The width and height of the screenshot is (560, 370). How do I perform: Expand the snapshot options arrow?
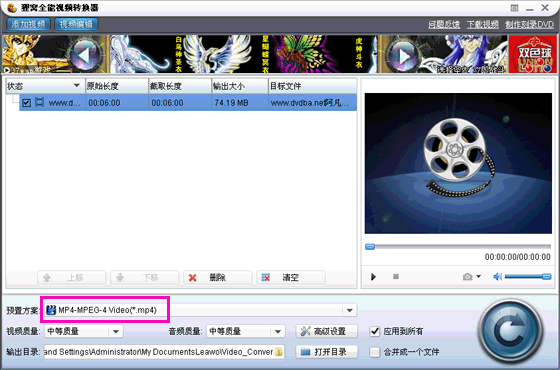pyautogui.click(x=479, y=276)
